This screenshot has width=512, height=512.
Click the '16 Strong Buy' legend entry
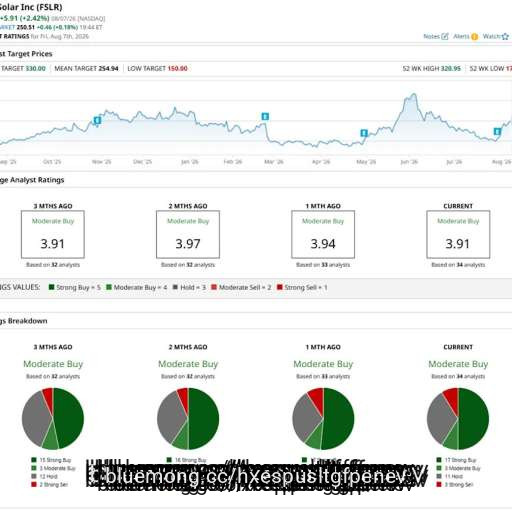[187, 460]
